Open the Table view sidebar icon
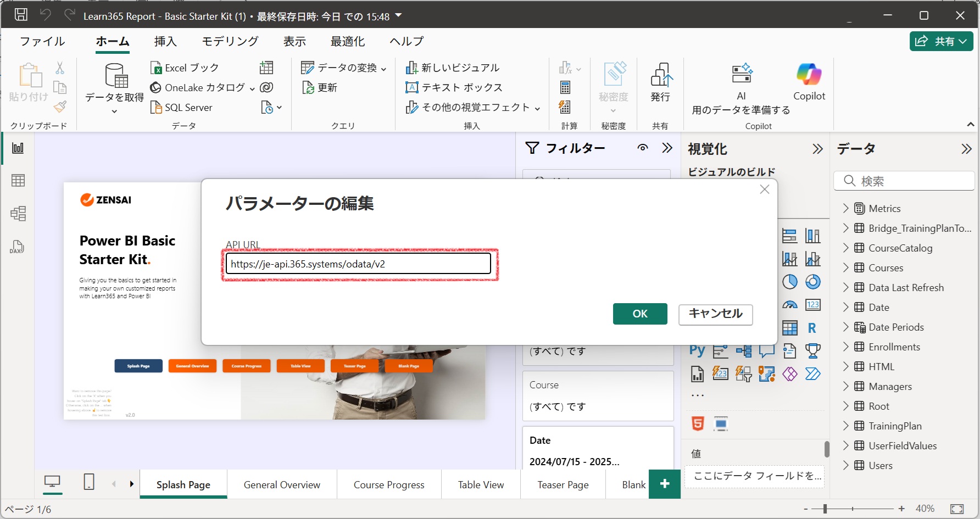Screen dimensions: 980x519 18,180
